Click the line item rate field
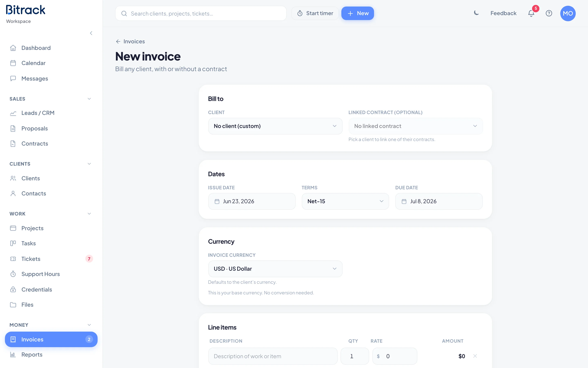 point(395,356)
